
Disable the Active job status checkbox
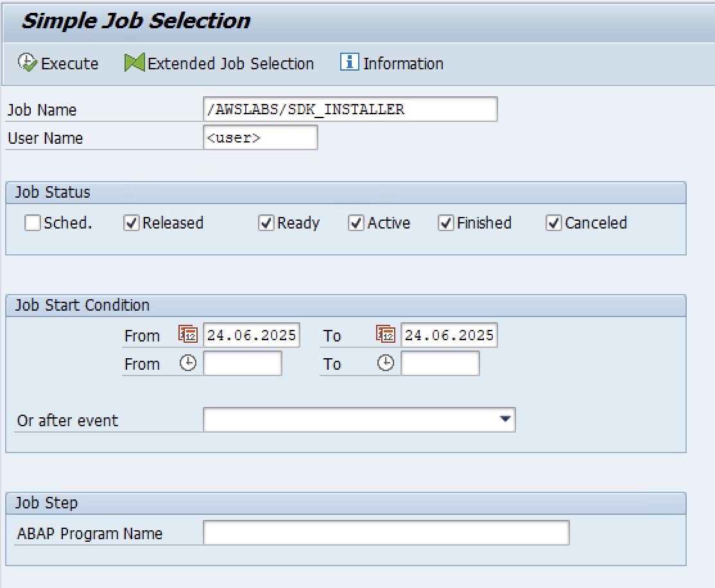(356, 223)
